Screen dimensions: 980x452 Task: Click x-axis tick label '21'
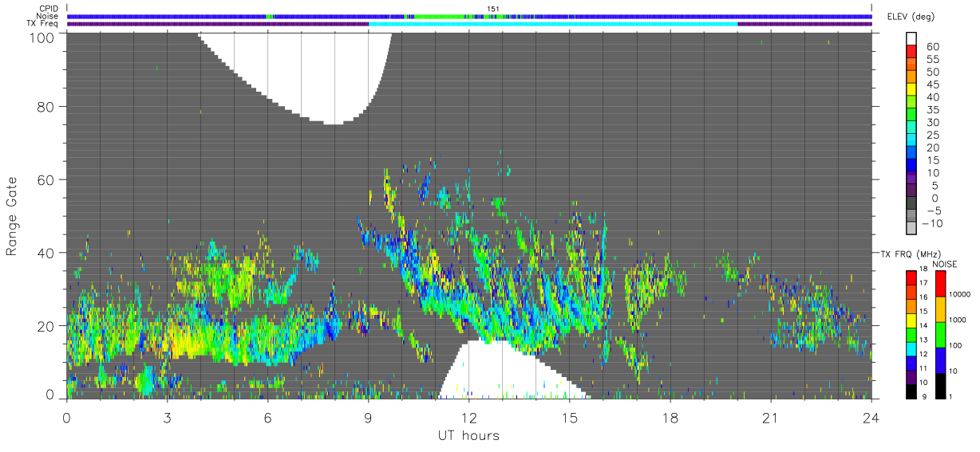click(x=770, y=417)
